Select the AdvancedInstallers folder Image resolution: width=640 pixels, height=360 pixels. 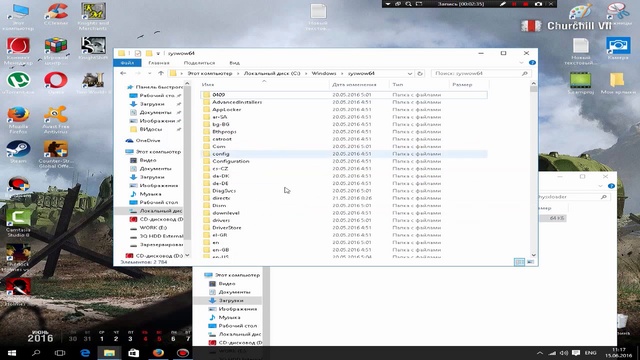(x=237, y=102)
